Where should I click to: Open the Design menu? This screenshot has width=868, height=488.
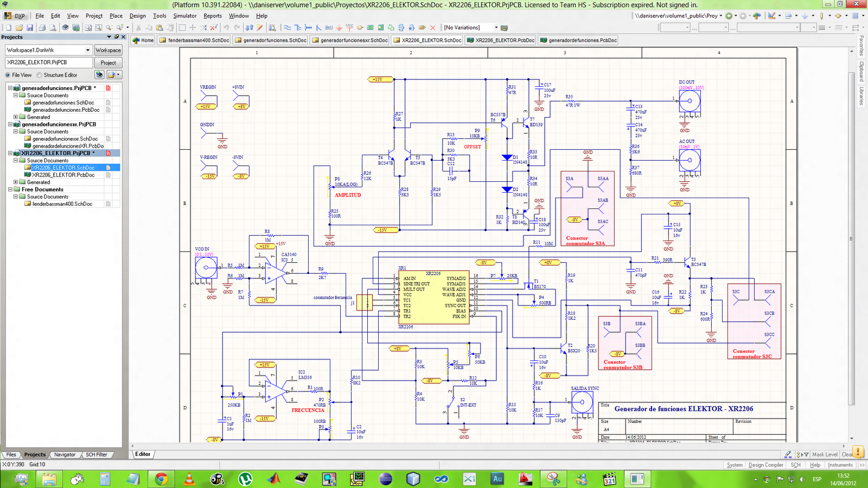pos(137,16)
